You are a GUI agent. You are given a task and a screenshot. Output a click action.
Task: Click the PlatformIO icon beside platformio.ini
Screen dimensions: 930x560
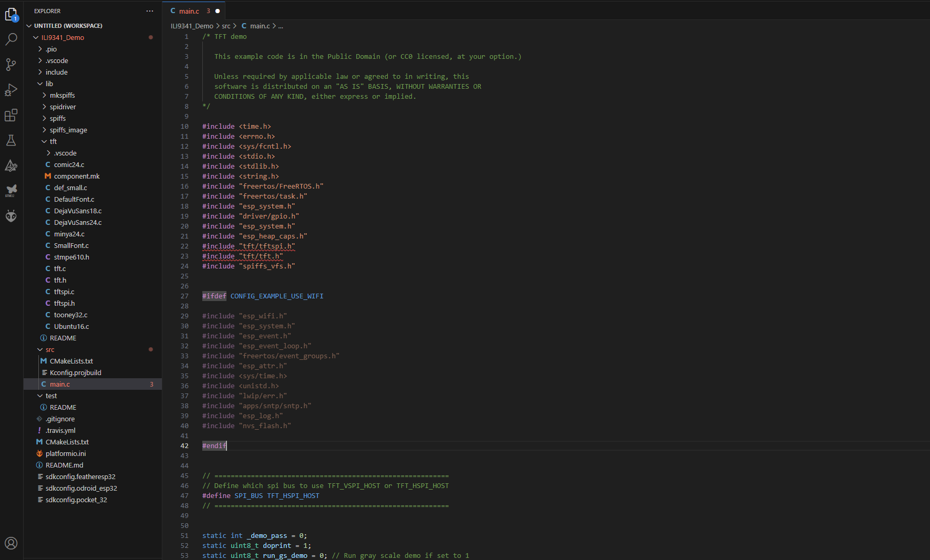pos(39,453)
